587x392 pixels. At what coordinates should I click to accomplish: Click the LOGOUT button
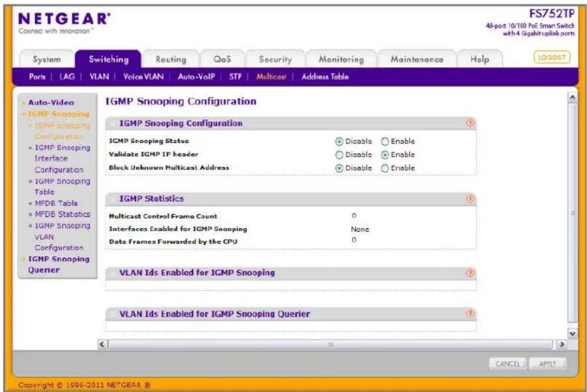552,57
